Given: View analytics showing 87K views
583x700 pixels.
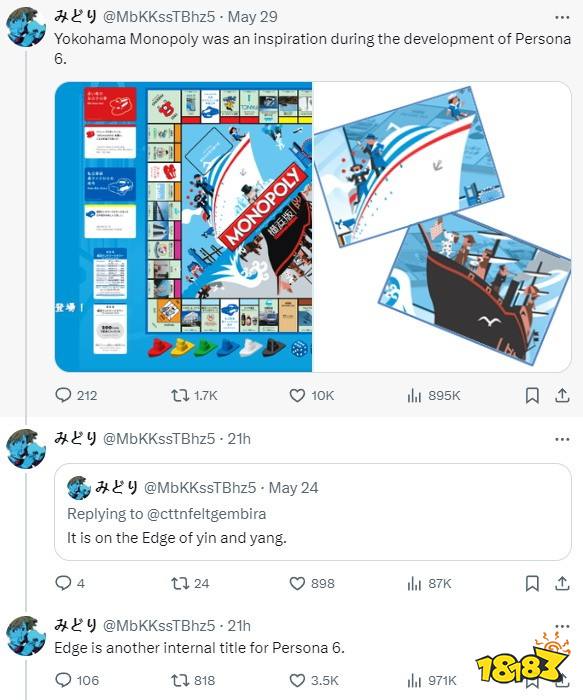Looking at the screenshot, I should pyautogui.click(x=414, y=583).
